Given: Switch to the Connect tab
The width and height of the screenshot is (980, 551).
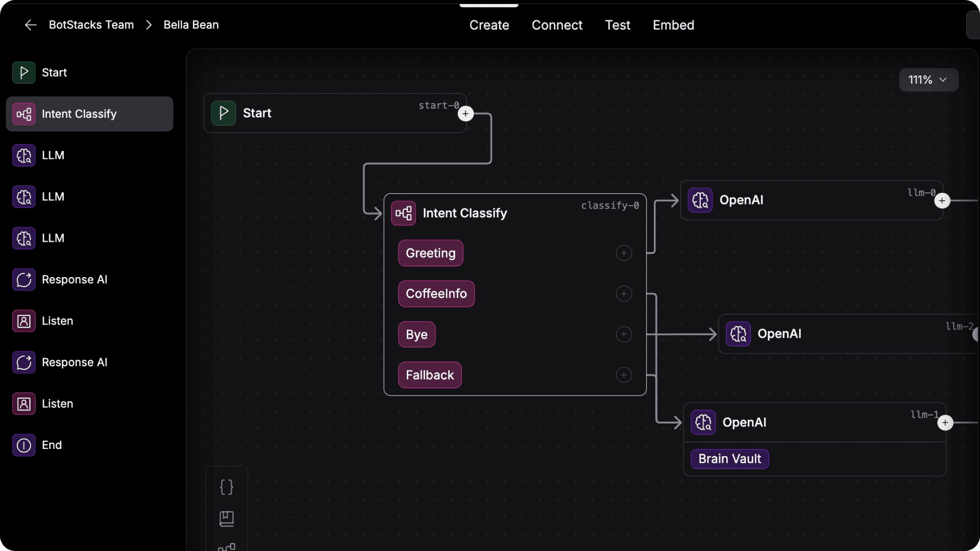Looking at the screenshot, I should coord(557,25).
